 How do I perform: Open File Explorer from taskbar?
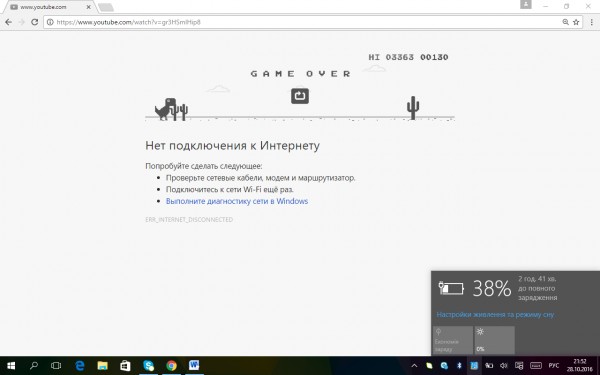click(x=102, y=366)
